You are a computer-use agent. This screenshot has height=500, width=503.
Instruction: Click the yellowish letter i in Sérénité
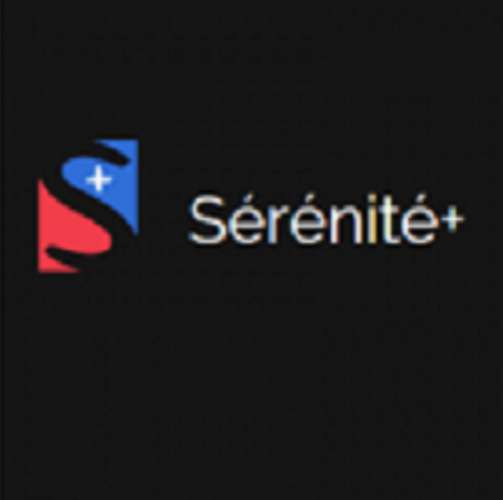(x=374, y=220)
